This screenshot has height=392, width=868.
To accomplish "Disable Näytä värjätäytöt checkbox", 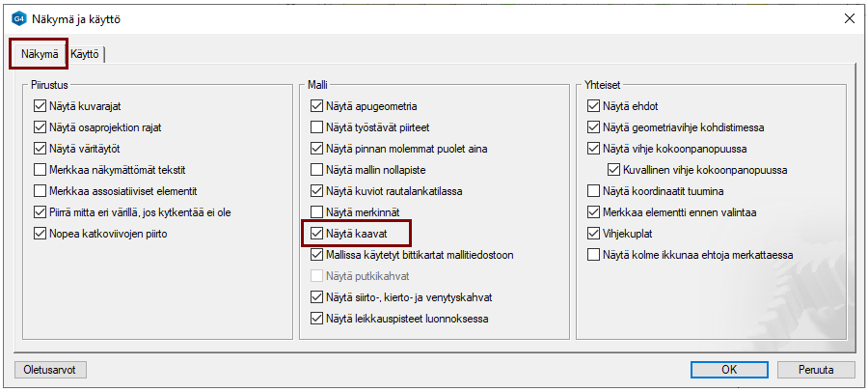I will 41,149.
